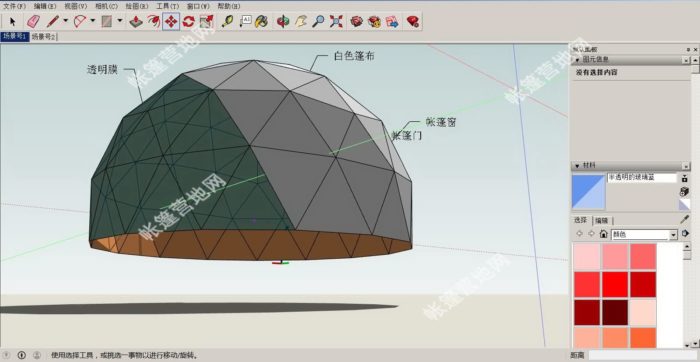The height and width of the screenshot is (362, 700).
Task: Open the 绘图 menu
Action: 137,6
